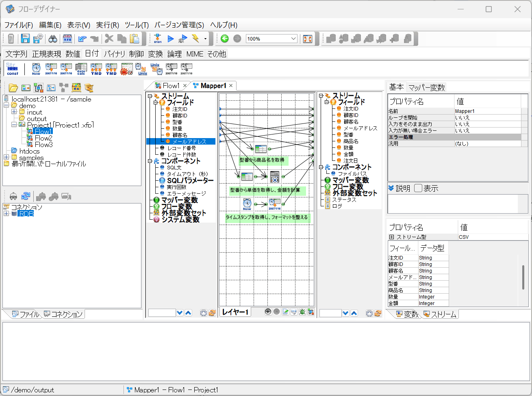Click the calculator node on mapper canvas
532x396 pixels.
[x=275, y=177]
